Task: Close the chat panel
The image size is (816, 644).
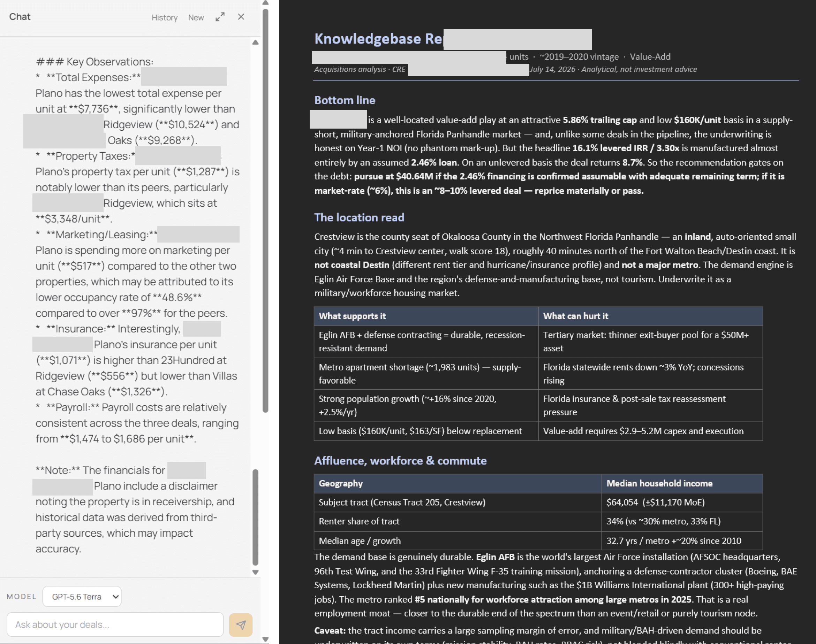Action: (x=241, y=17)
